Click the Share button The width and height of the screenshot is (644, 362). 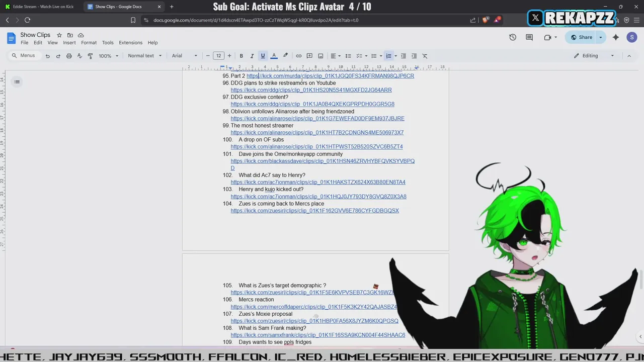click(x=581, y=37)
